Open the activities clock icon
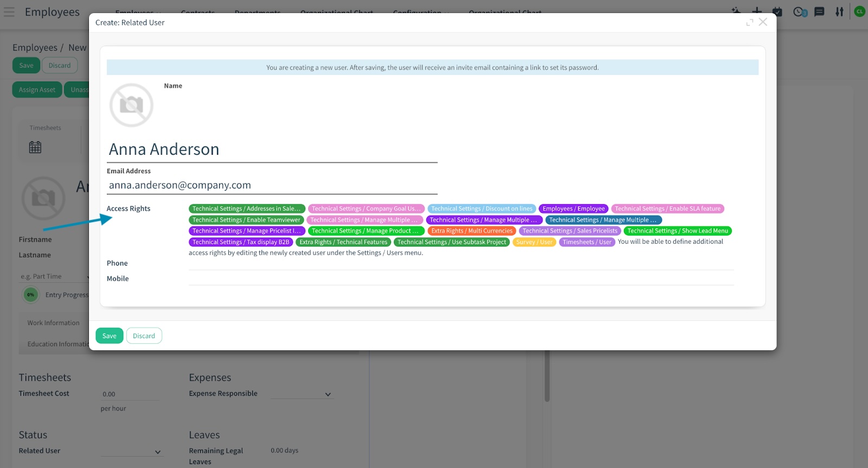This screenshot has height=468, width=868. click(x=799, y=11)
